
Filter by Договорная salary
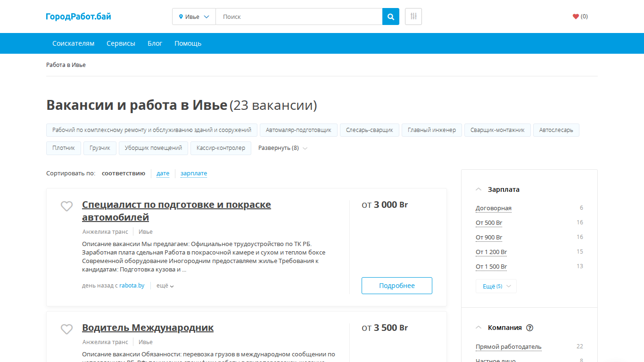(x=493, y=208)
